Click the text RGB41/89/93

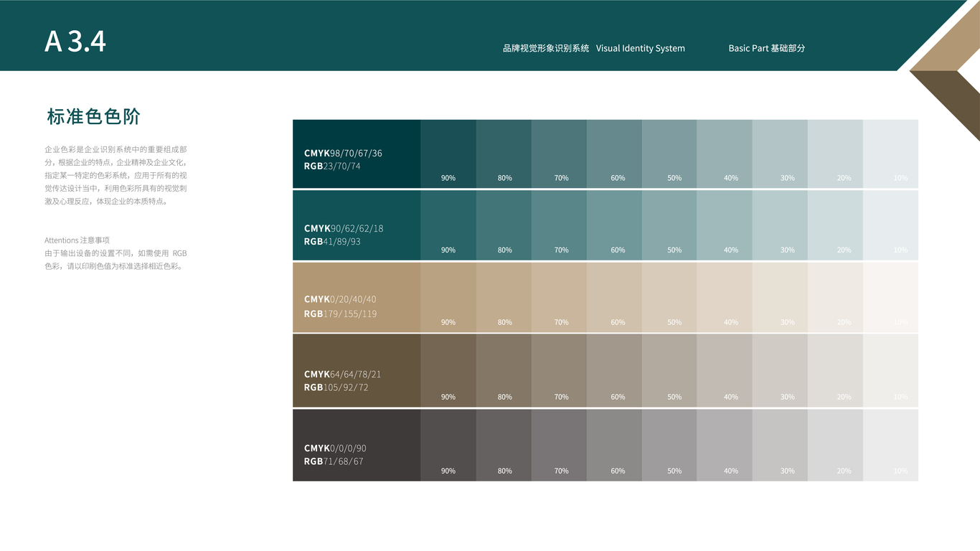coord(332,242)
